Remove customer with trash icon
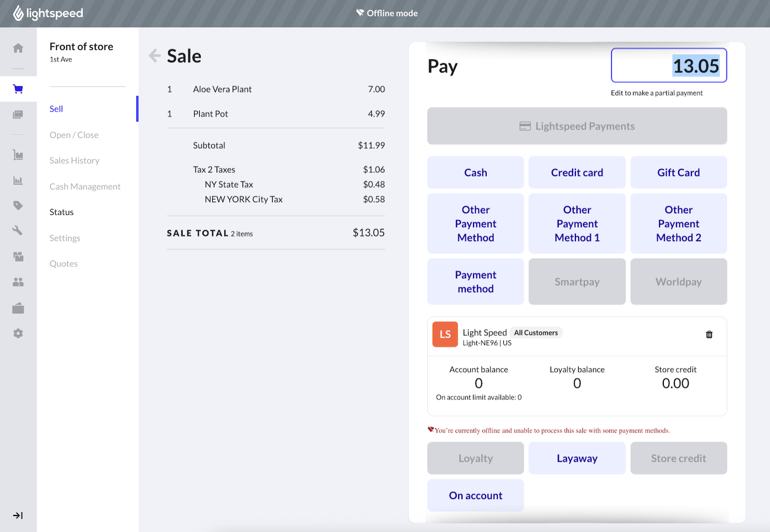This screenshot has width=770, height=532. coord(709,334)
